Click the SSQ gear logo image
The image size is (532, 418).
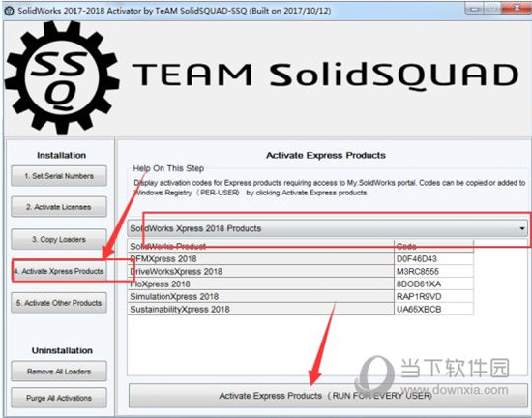[62, 77]
